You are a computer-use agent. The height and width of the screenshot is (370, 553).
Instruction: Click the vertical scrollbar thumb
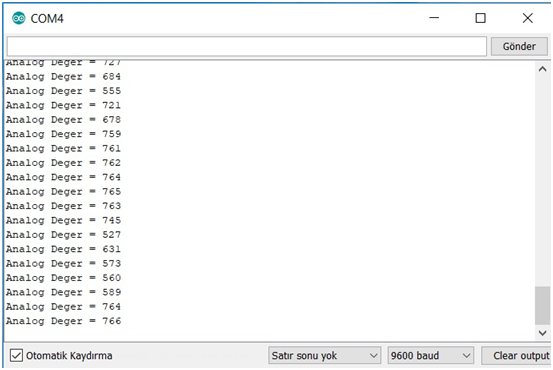[542, 305]
